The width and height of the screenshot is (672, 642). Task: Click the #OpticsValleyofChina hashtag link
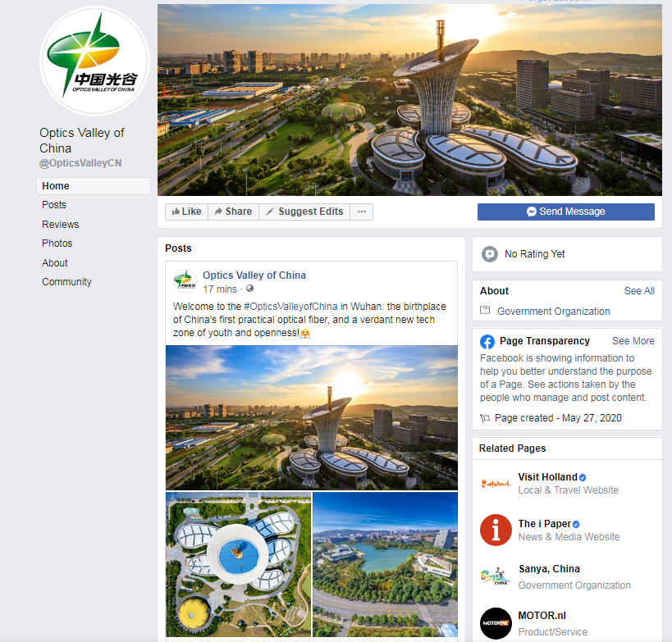tap(290, 306)
